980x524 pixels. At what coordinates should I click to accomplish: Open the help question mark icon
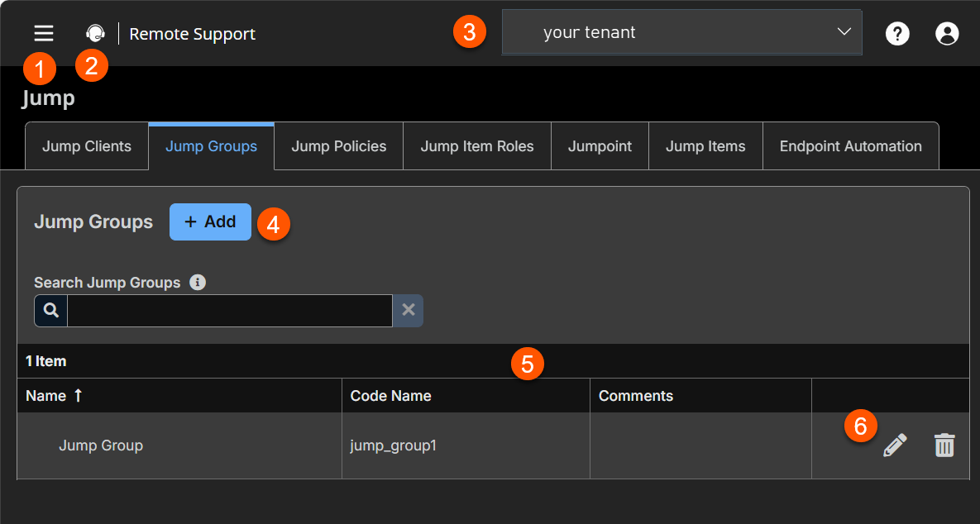(x=896, y=33)
